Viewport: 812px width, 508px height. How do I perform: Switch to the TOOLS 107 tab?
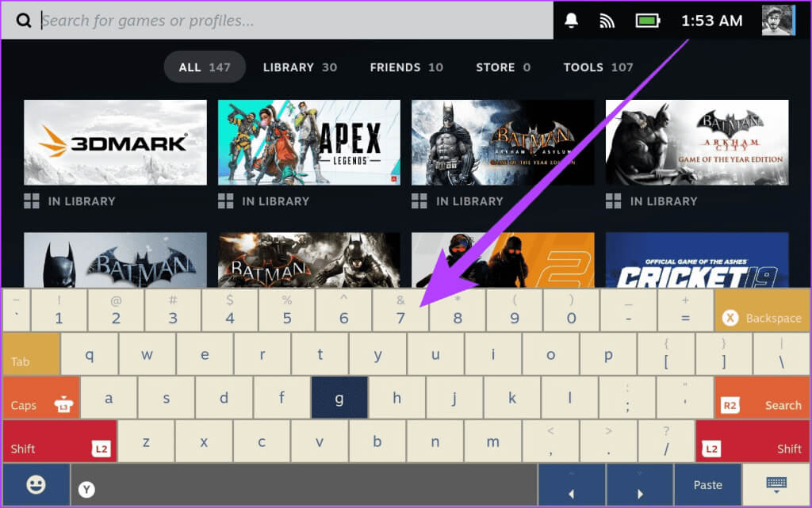pos(598,67)
